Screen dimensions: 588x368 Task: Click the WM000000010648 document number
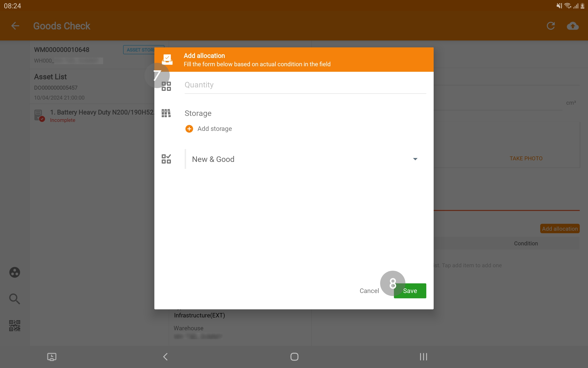pyautogui.click(x=62, y=50)
